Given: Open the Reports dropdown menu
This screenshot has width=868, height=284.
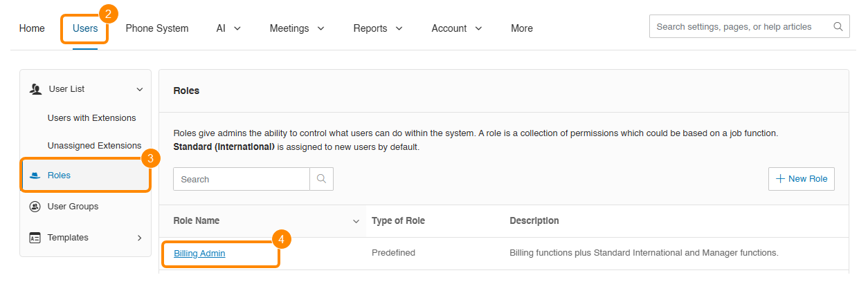Looking at the screenshot, I should pos(378,28).
